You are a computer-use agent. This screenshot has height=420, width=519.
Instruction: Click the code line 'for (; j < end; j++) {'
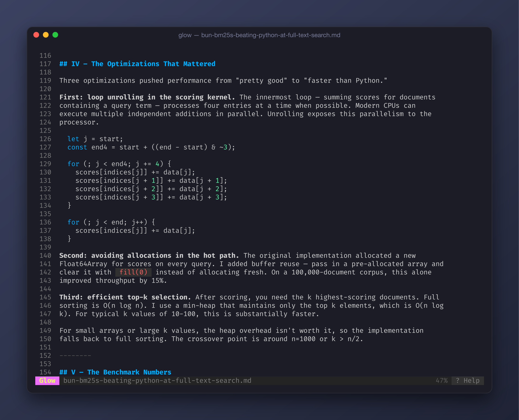tap(111, 222)
